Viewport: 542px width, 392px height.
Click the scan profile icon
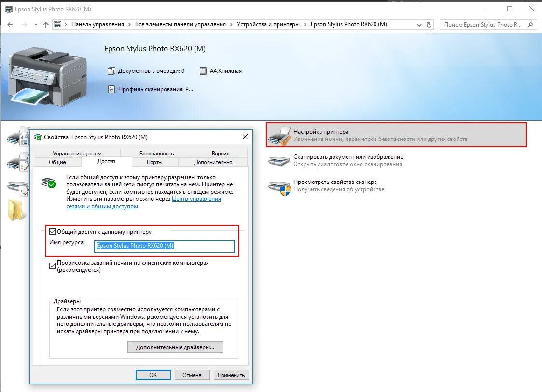click(111, 89)
